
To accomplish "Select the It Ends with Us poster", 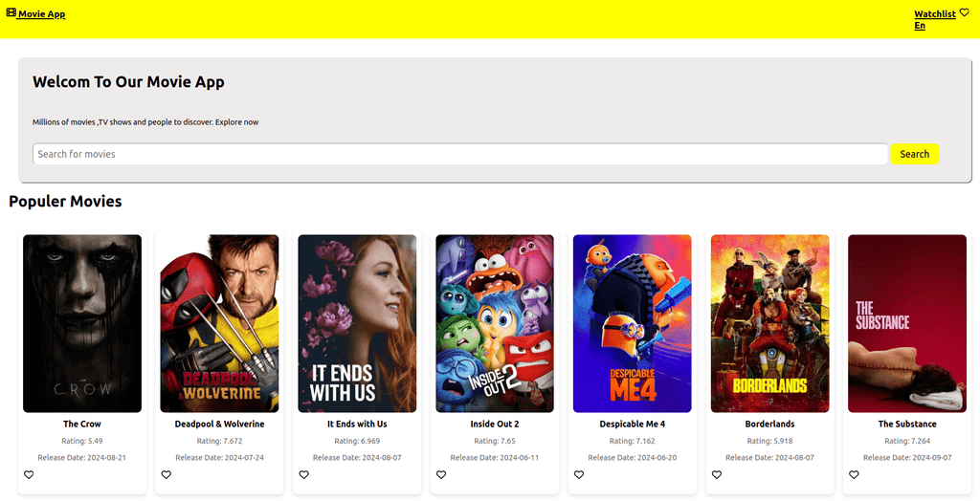I will 357,323.
